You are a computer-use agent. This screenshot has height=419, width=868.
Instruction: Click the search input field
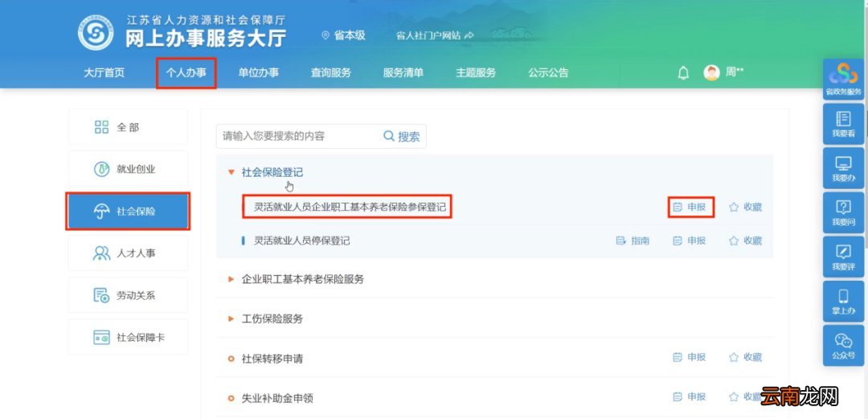(296, 137)
